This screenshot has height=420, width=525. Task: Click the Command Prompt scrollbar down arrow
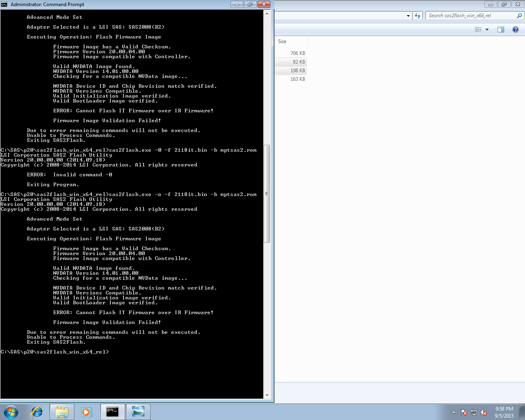click(x=267, y=395)
